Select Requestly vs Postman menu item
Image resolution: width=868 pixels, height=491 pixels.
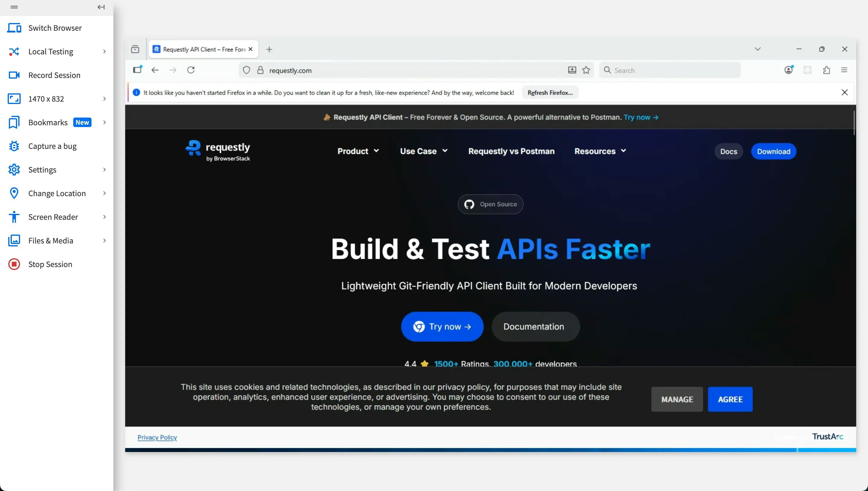(x=511, y=151)
